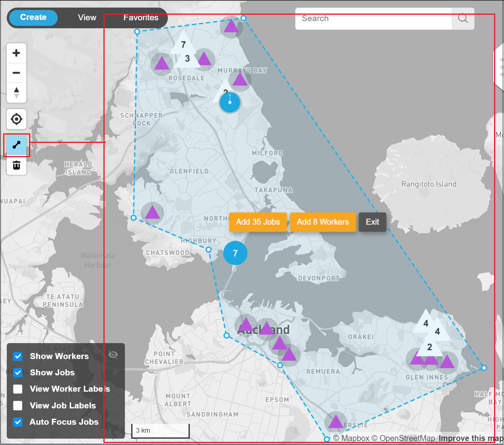Click the Exit button
The image size is (504, 445).
pyautogui.click(x=372, y=222)
